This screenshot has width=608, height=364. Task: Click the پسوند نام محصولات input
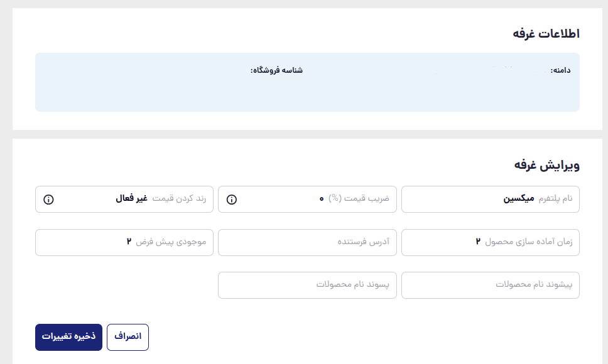pyautogui.click(x=307, y=285)
